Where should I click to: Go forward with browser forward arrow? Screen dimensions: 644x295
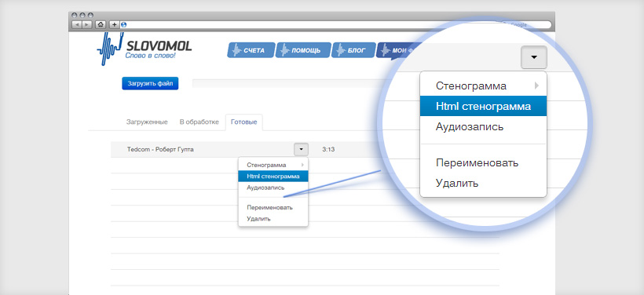pos(87,24)
